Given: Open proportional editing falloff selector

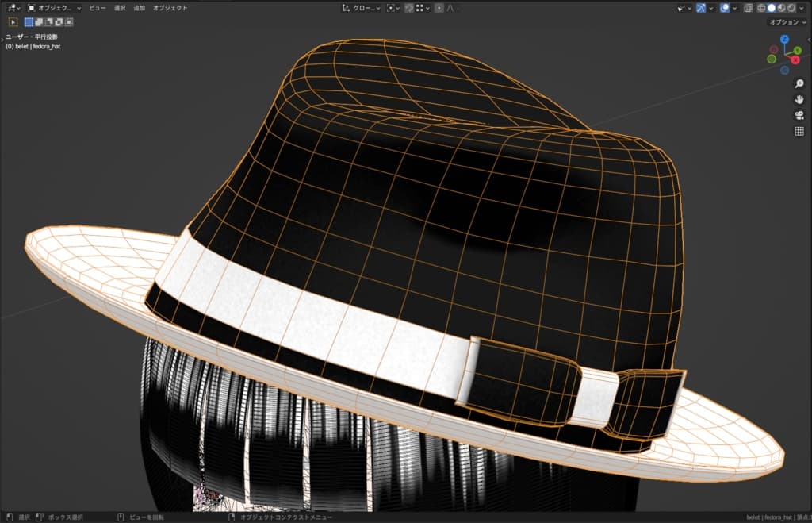Looking at the screenshot, I should (x=450, y=8).
